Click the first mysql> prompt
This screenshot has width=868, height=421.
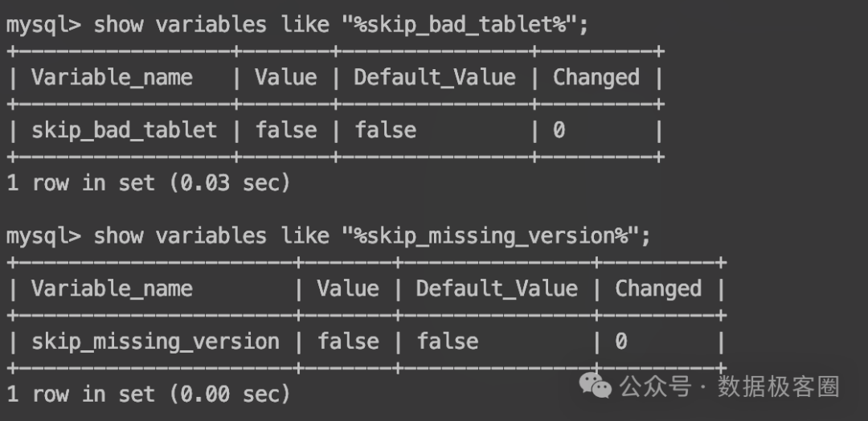pyautogui.click(x=43, y=25)
